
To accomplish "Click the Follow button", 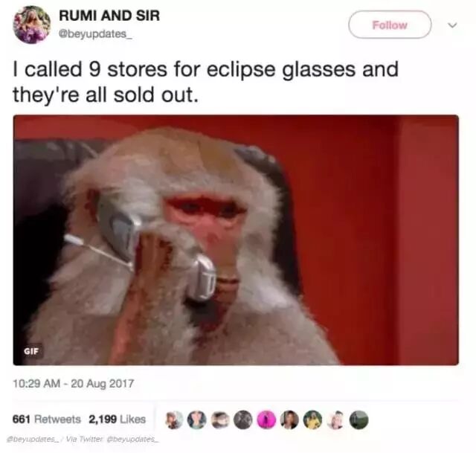I will tap(390, 25).
